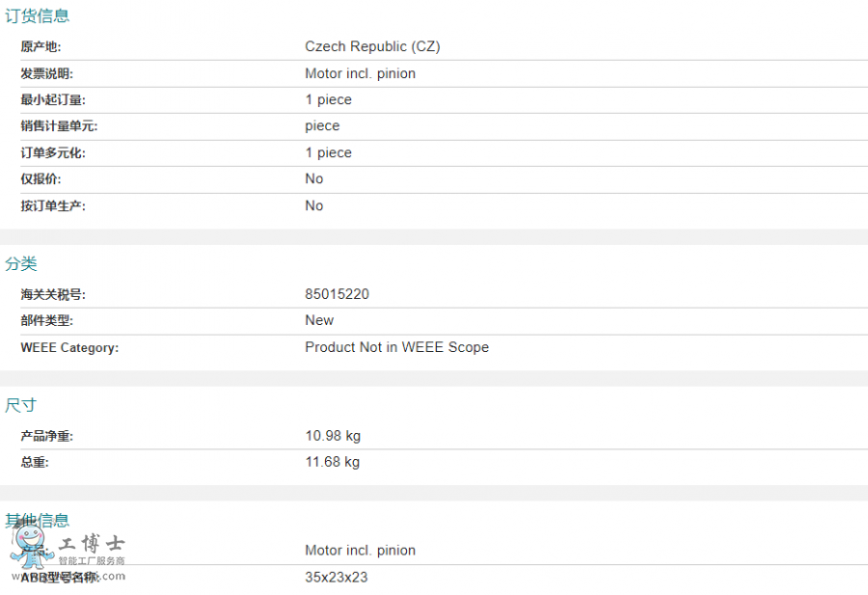The height and width of the screenshot is (595, 868).
Task: Select the 订货信息 section heading
Action: click(x=37, y=15)
